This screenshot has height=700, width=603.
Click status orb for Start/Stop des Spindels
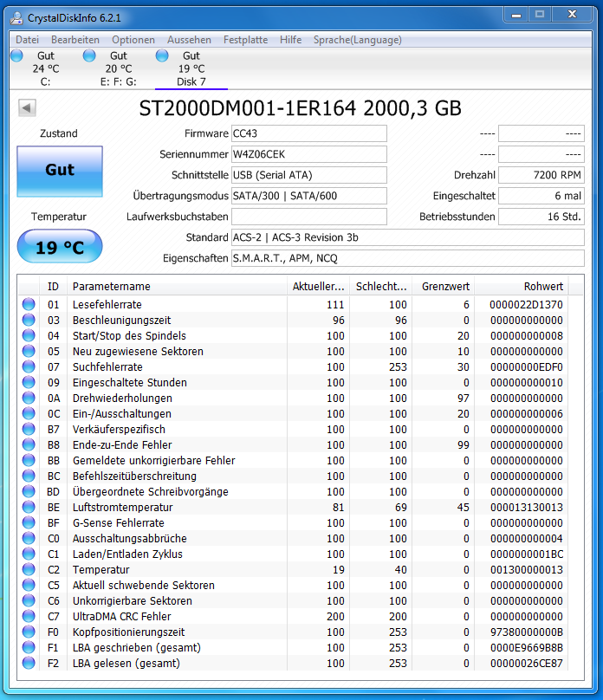(29, 335)
